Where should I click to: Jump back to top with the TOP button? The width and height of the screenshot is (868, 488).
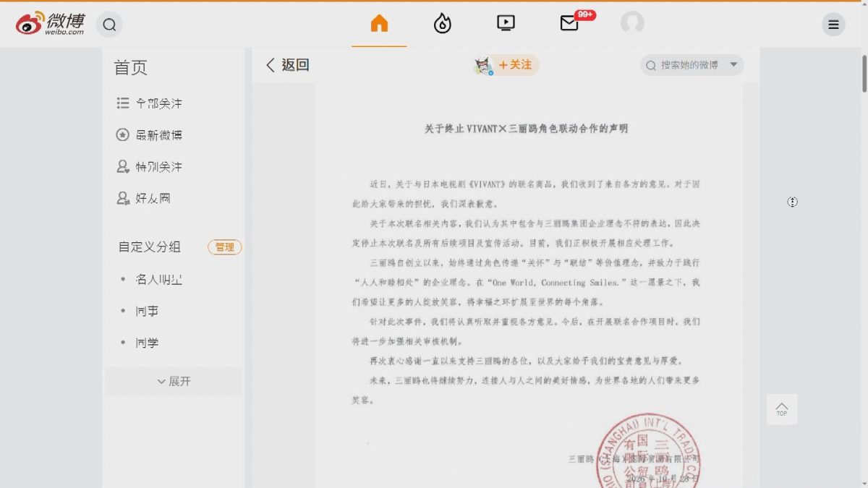pos(782,409)
